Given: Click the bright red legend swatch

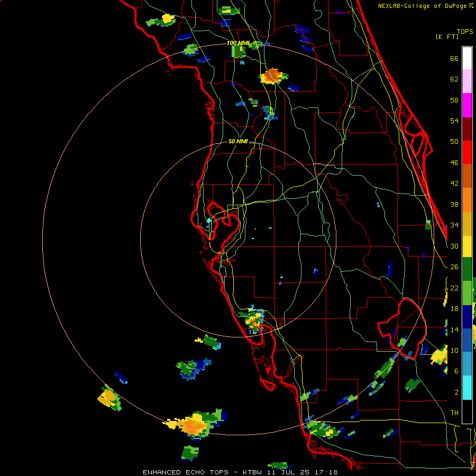Looking at the screenshot, I should (467, 152).
